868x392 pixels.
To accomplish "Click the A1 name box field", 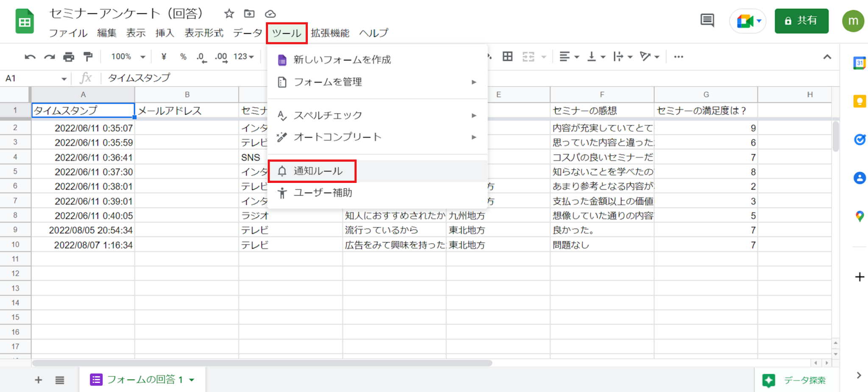I will (x=30, y=78).
